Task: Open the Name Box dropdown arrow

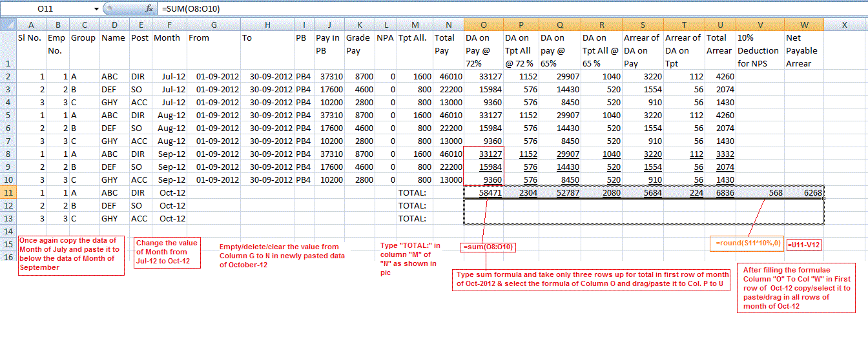Action: point(97,8)
